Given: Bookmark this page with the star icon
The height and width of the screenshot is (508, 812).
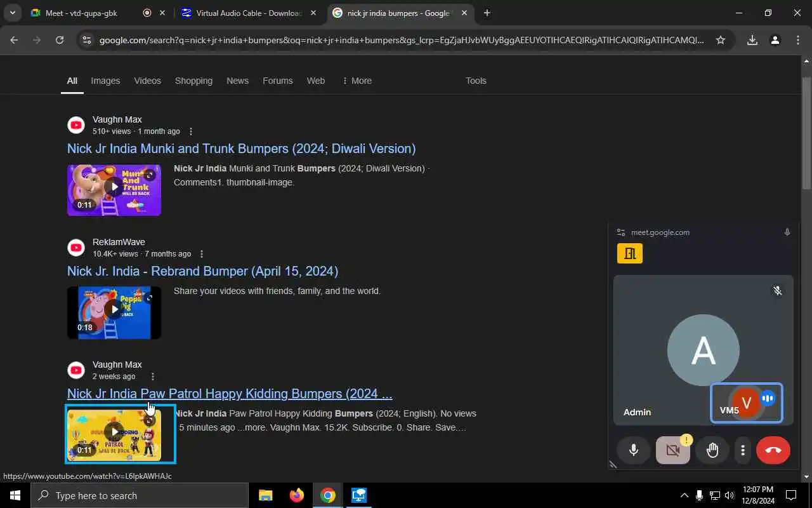Looking at the screenshot, I should [721, 40].
